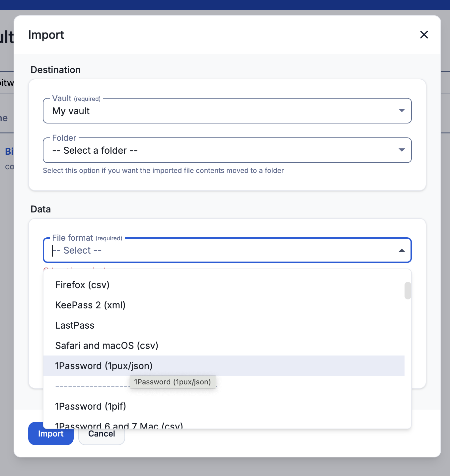Collapse the File format dropdown

coord(227,250)
